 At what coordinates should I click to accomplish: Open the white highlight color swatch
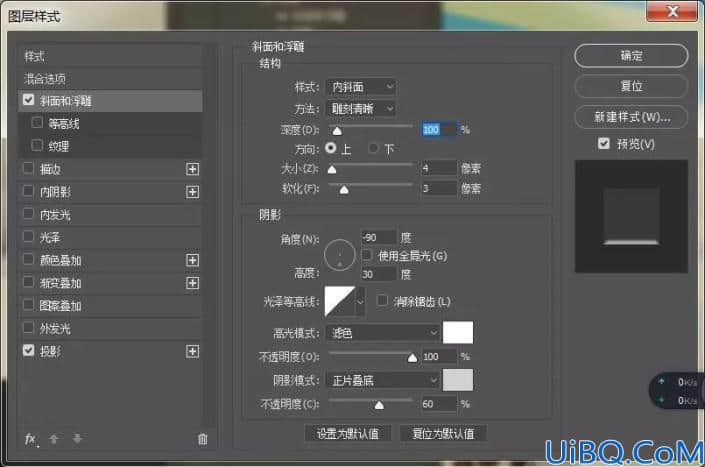pyautogui.click(x=458, y=333)
